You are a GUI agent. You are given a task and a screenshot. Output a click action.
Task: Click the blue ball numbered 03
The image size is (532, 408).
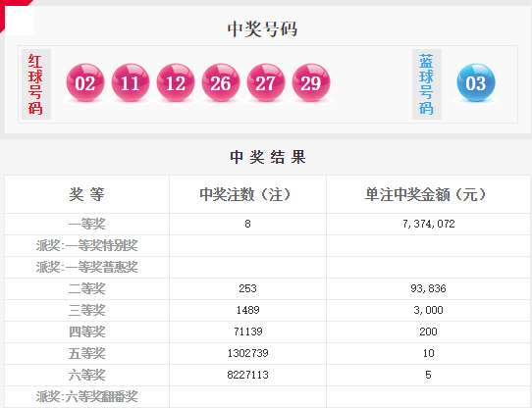pos(476,82)
